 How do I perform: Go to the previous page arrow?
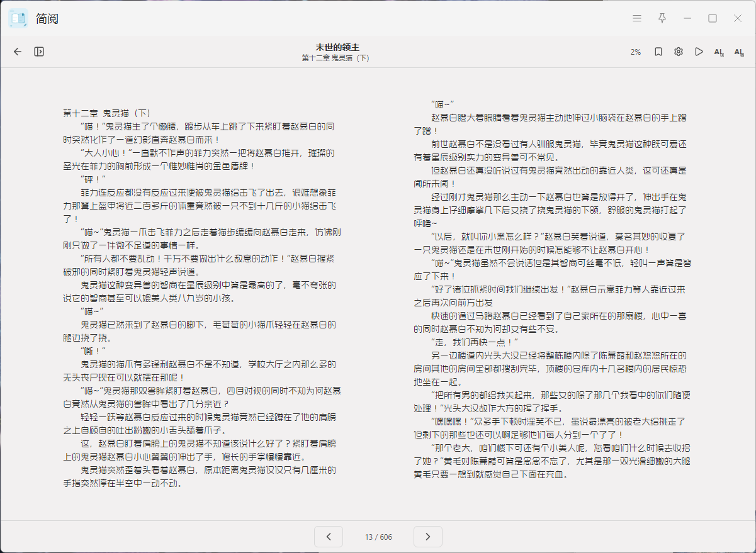329,537
